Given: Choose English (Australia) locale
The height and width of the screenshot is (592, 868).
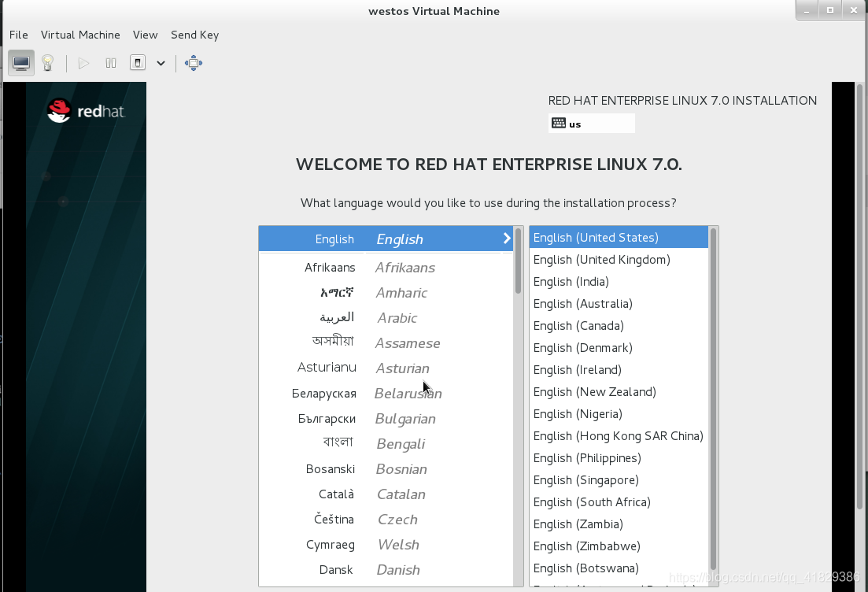Looking at the screenshot, I should coord(619,304).
